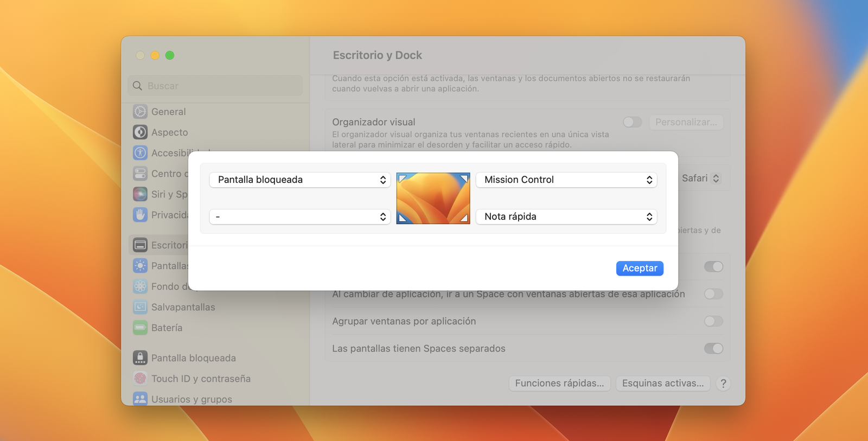Open the Safari default browser dropdown
Viewport: 868px width, 441px height.
coord(700,178)
